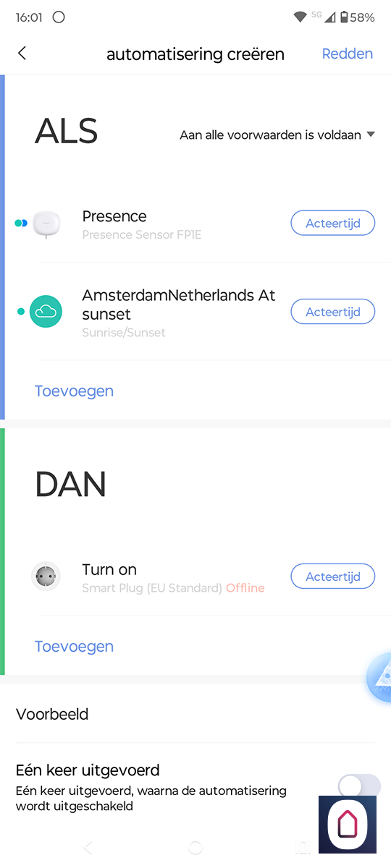Tap the Smart Plug socket icon
This screenshot has height=868, width=391.
[46, 576]
